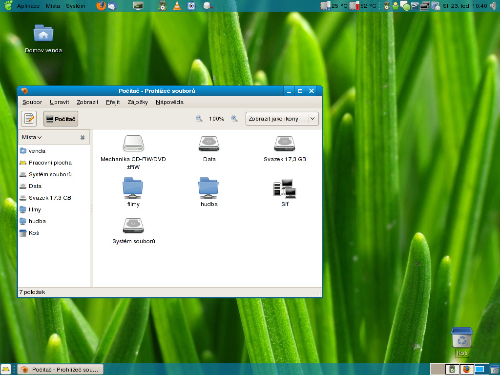Go to Pracovní plocha in sidebar
500x375 pixels.
(46, 163)
